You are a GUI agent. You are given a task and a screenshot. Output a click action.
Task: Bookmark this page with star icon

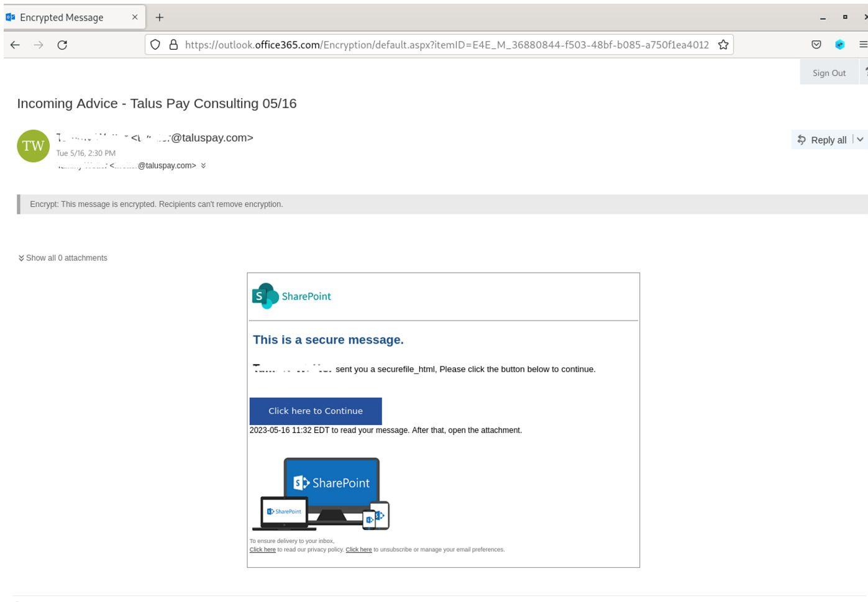click(x=723, y=45)
